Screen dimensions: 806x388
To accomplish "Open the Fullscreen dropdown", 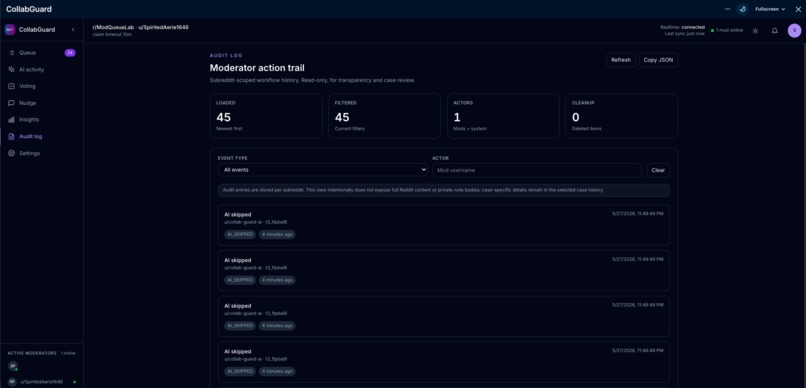I will pos(770,9).
